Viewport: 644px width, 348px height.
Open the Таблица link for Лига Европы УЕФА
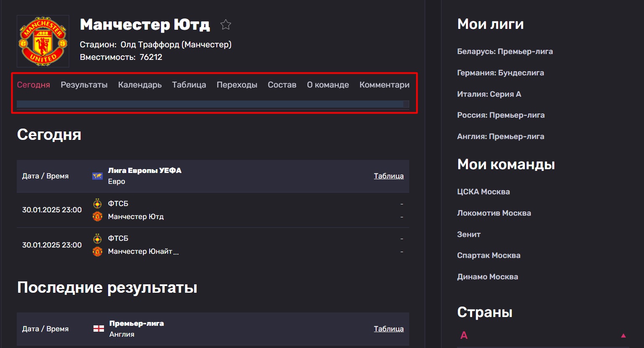point(389,176)
